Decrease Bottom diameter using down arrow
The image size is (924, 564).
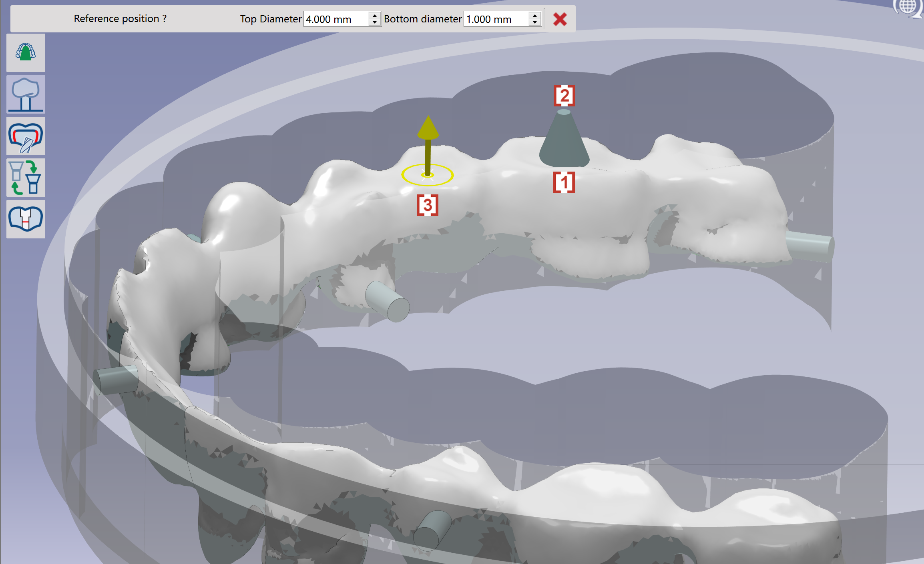pos(535,22)
